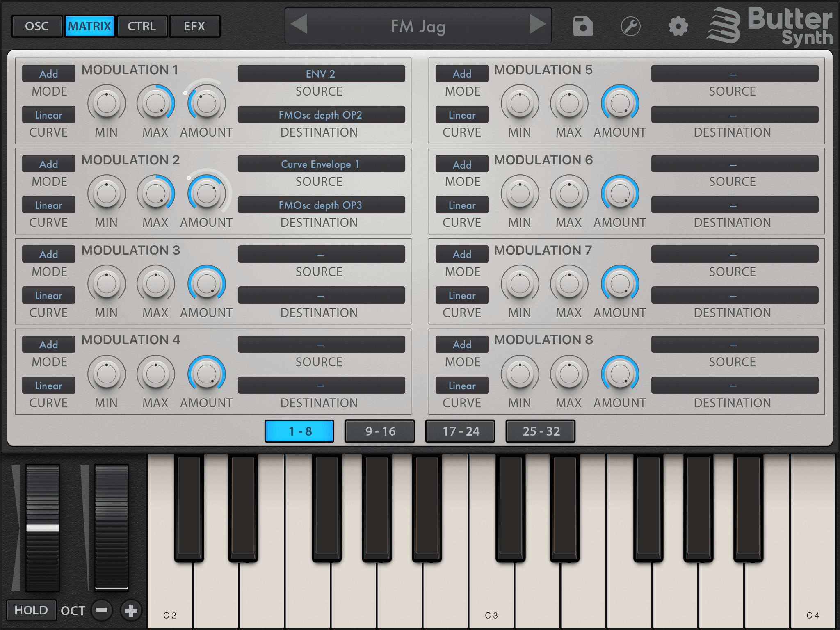Image resolution: width=840 pixels, height=630 pixels.
Task: Open the wrench tools icon
Action: pyautogui.click(x=630, y=27)
